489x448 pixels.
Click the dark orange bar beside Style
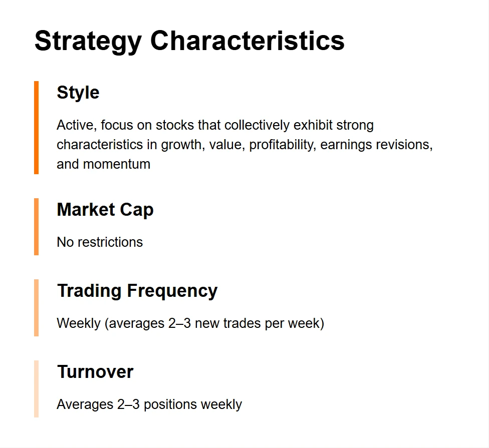coord(36,127)
